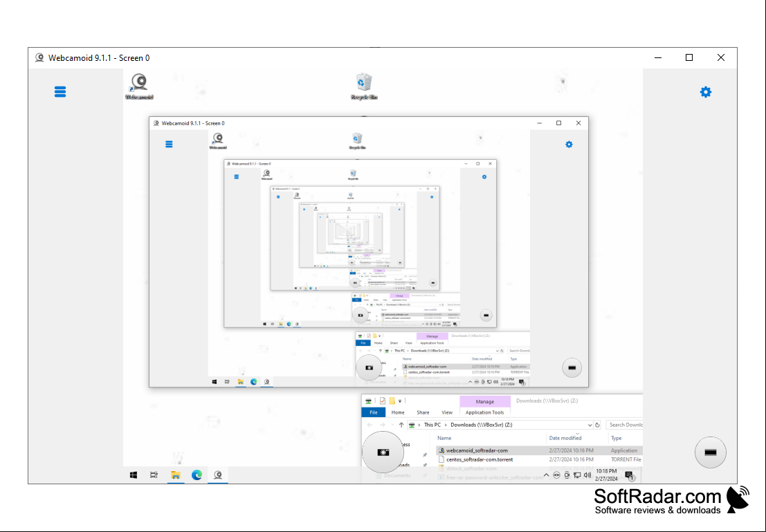766x532 pixels.
Task: Open volume control in outermost previewed system tray
Action: tap(587, 475)
